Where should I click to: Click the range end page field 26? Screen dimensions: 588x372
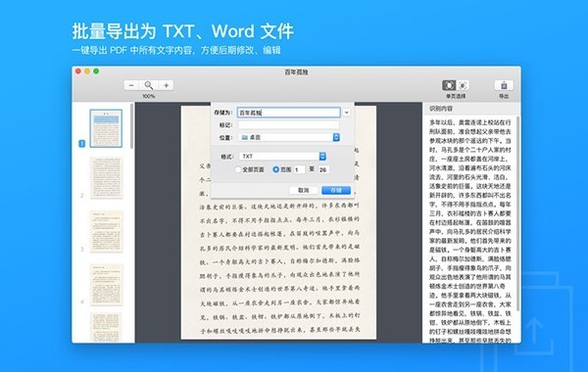point(323,169)
